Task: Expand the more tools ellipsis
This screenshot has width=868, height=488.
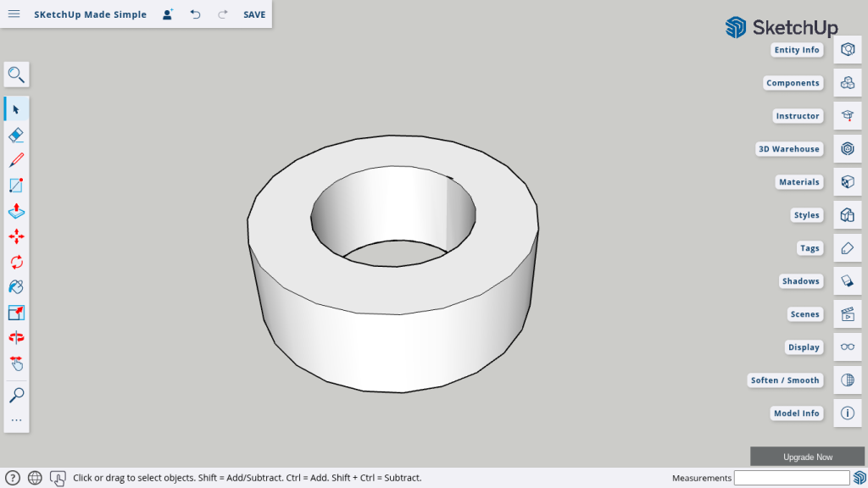Action: (16, 420)
